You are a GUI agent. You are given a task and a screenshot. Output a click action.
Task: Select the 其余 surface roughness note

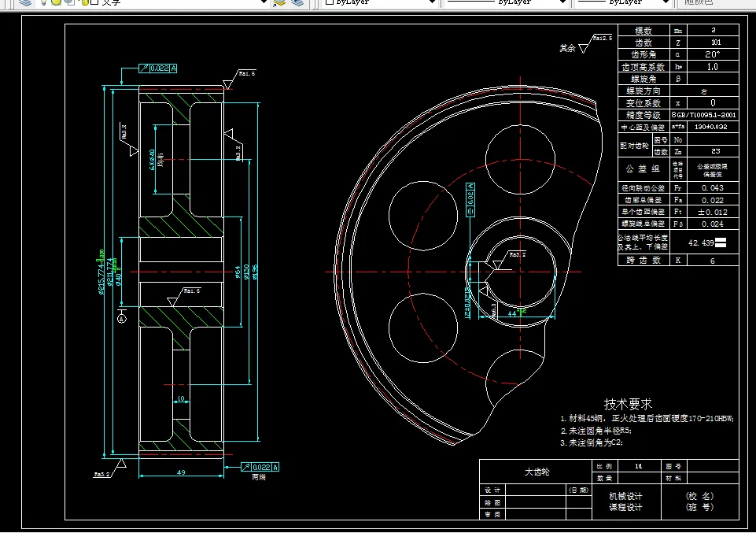coord(567,48)
